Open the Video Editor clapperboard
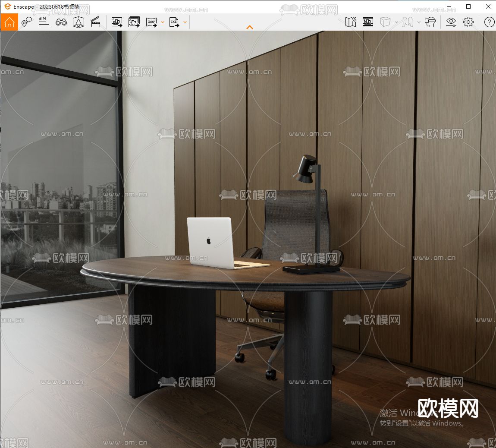This screenshot has height=448, width=496. (95, 22)
